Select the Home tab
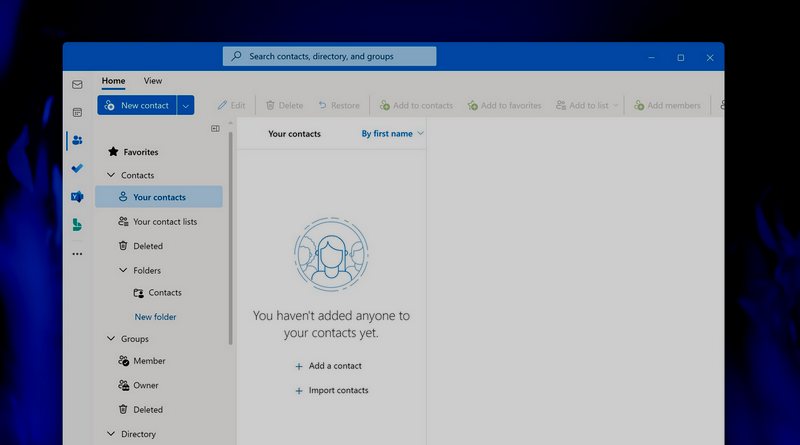The height and width of the screenshot is (445, 800). pyautogui.click(x=113, y=81)
